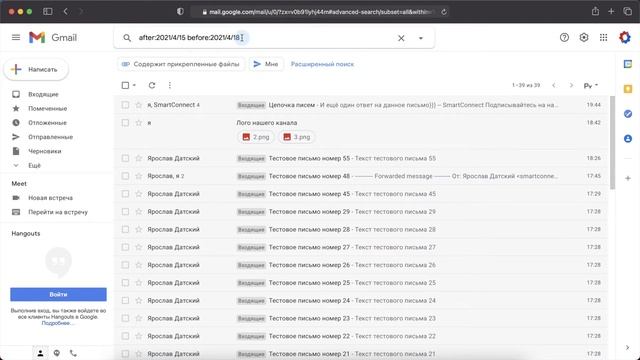The height and width of the screenshot is (360, 640).
Task: Refresh the message list
Action: (x=152, y=85)
